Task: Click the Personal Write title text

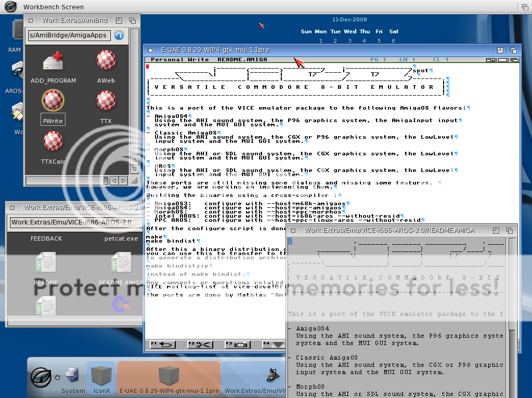Action: (180, 60)
